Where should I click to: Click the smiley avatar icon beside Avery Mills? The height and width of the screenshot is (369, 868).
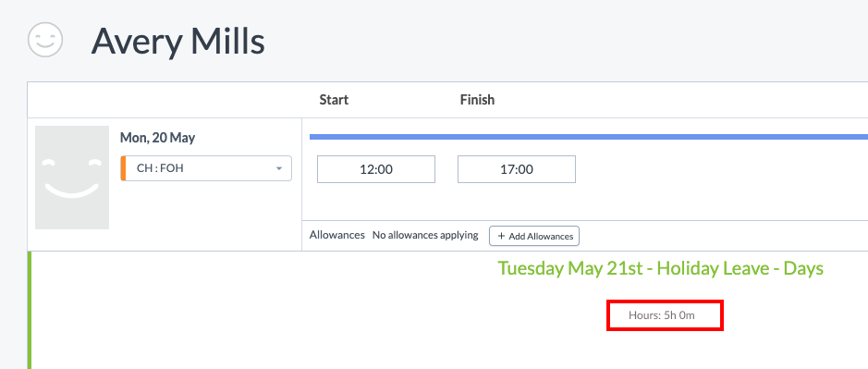(x=45, y=40)
